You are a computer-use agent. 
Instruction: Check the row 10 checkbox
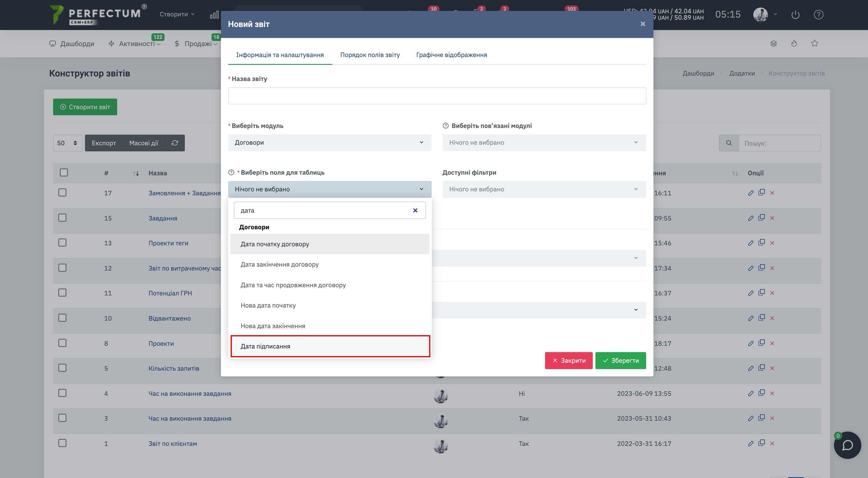coord(62,318)
